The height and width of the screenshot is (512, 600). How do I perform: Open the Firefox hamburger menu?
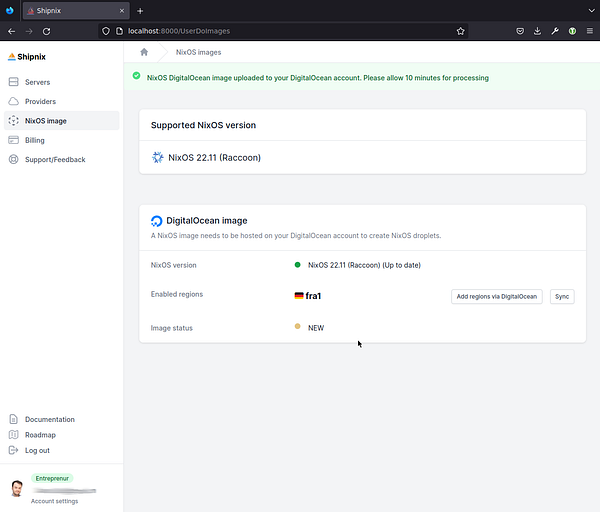[590, 31]
